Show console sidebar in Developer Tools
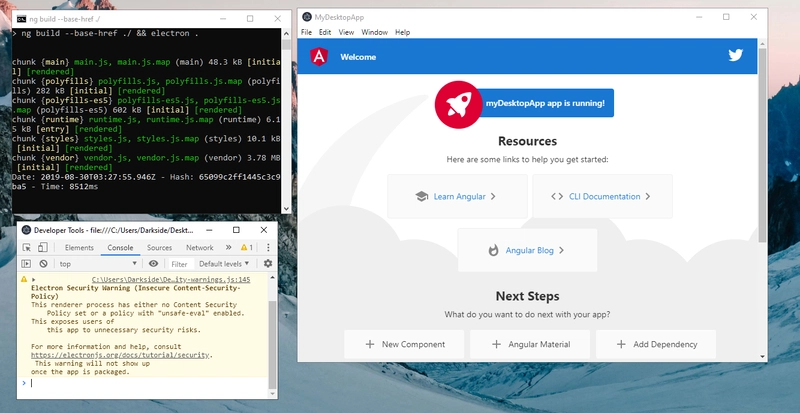Viewport: 800px width, 413px height. (x=26, y=263)
